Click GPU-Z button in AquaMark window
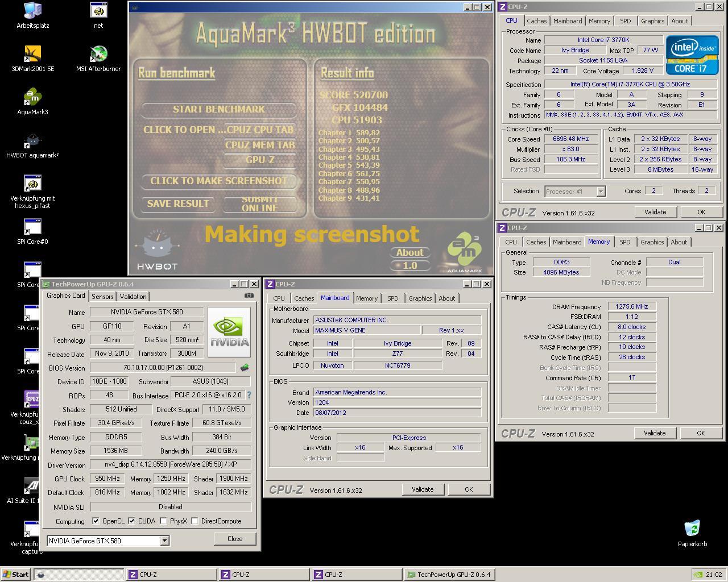 pyautogui.click(x=260, y=160)
